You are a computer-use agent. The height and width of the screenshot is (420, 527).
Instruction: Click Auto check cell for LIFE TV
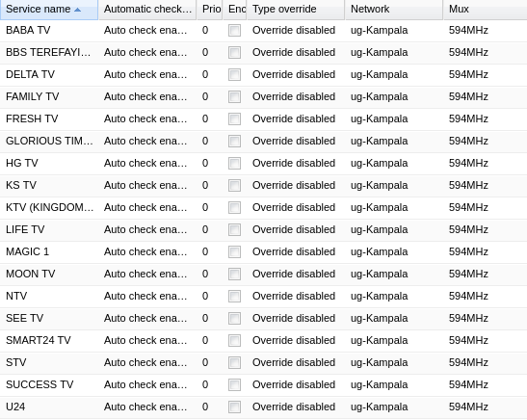click(x=145, y=230)
